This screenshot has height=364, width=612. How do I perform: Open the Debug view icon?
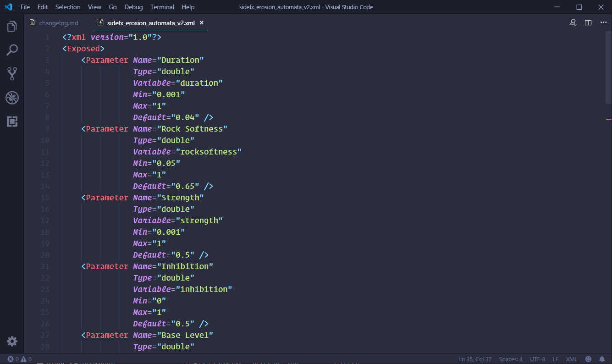12,97
